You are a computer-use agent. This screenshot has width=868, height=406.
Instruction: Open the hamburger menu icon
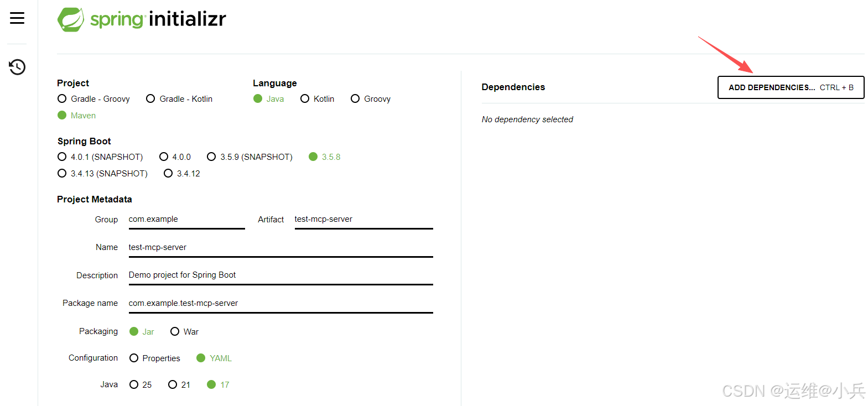tap(17, 18)
